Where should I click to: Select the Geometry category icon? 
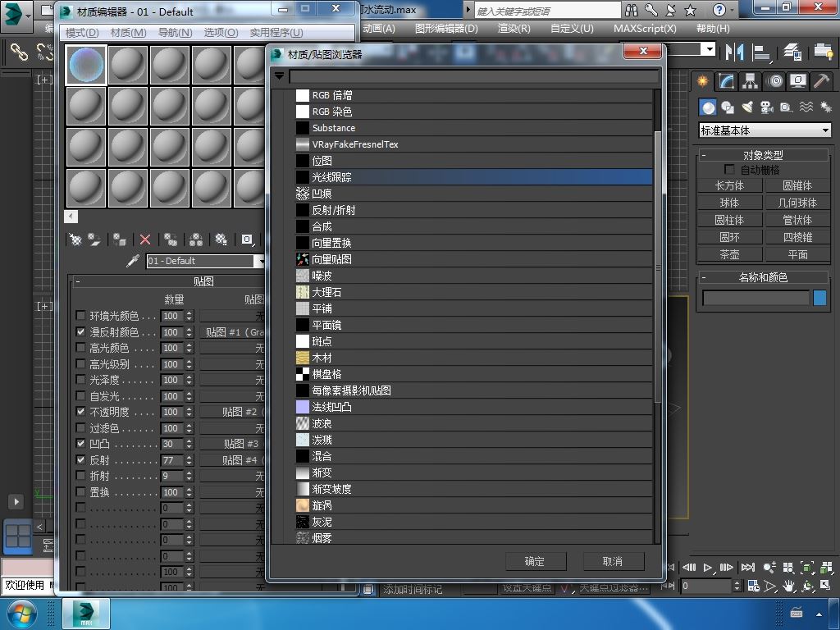[708, 107]
